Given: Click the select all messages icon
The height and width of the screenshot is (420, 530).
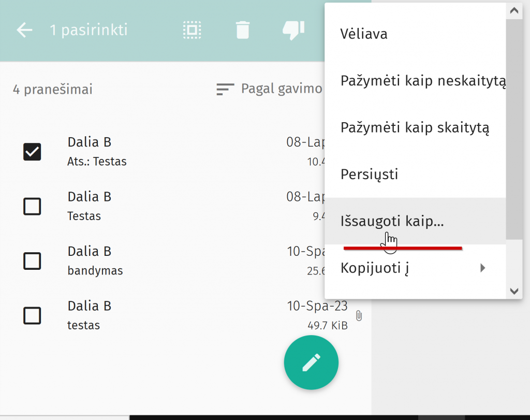Looking at the screenshot, I should (192, 30).
